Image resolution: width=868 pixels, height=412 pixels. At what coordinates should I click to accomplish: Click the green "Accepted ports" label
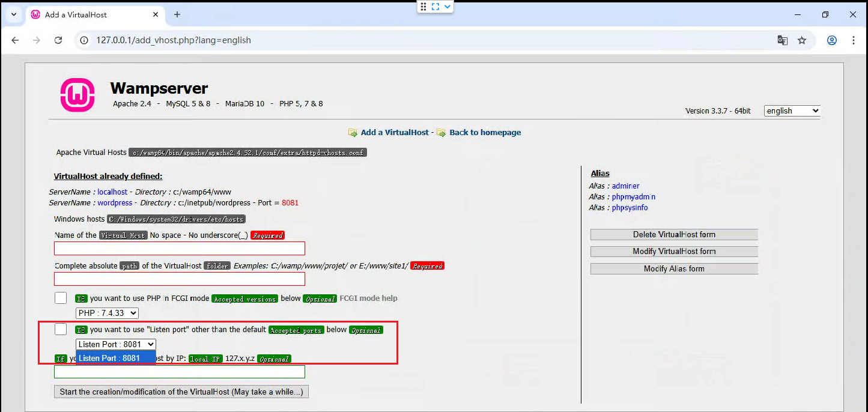pos(296,330)
